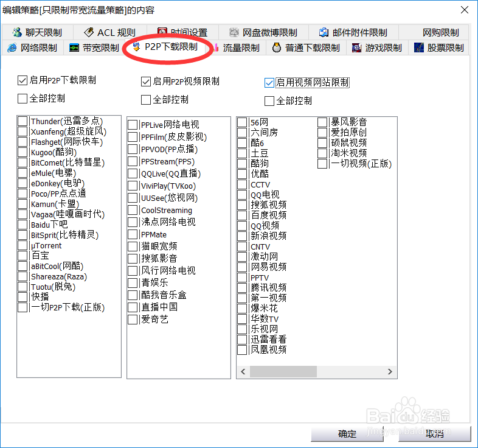Check the 酷我音乐盒 box
The image size is (478, 448).
133,295
